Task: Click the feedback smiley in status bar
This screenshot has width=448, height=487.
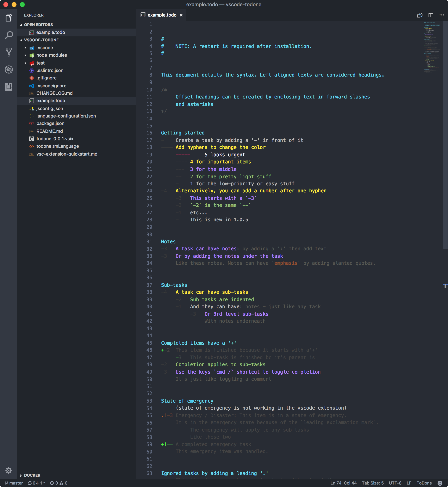Action: click(x=440, y=483)
